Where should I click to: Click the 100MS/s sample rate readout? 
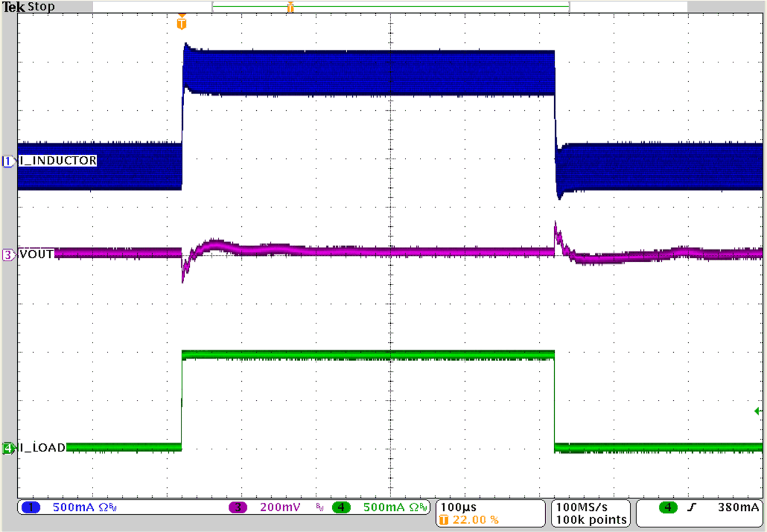click(x=582, y=507)
